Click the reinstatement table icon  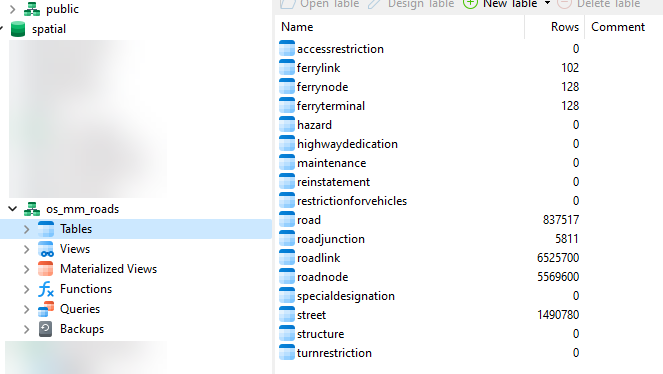[x=287, y=181]
